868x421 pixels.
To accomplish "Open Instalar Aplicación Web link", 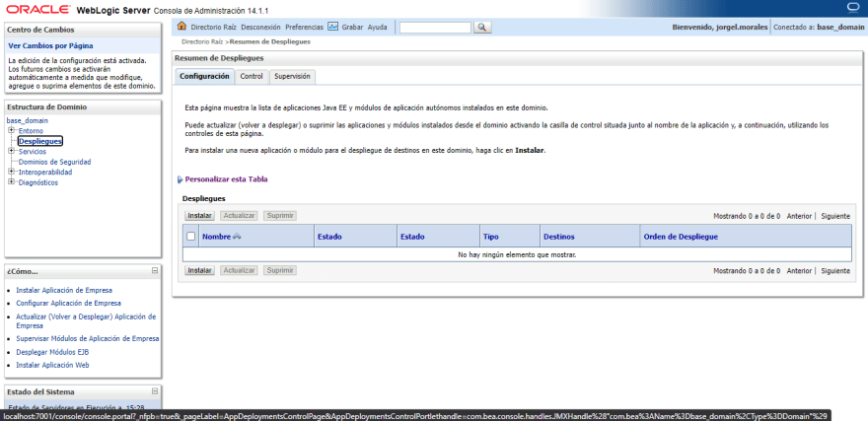I will click(x=52, y=365).
